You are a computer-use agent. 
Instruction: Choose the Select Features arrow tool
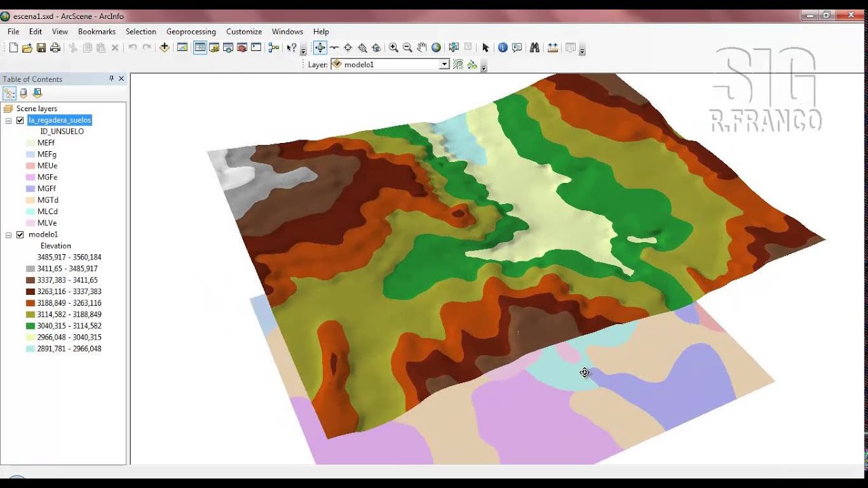(486, 47)
